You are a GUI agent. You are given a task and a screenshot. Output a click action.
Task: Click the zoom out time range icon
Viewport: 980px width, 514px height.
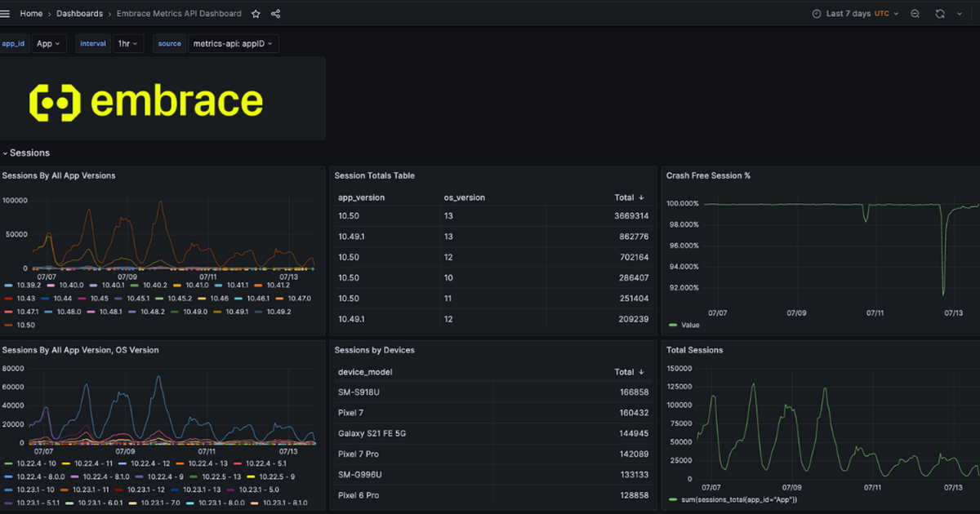[915, 14]
